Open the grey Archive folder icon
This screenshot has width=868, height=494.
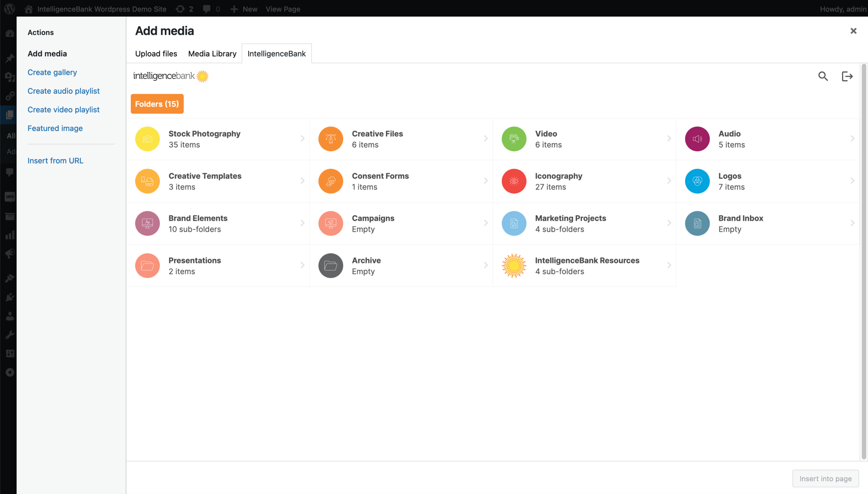(331, 266)
